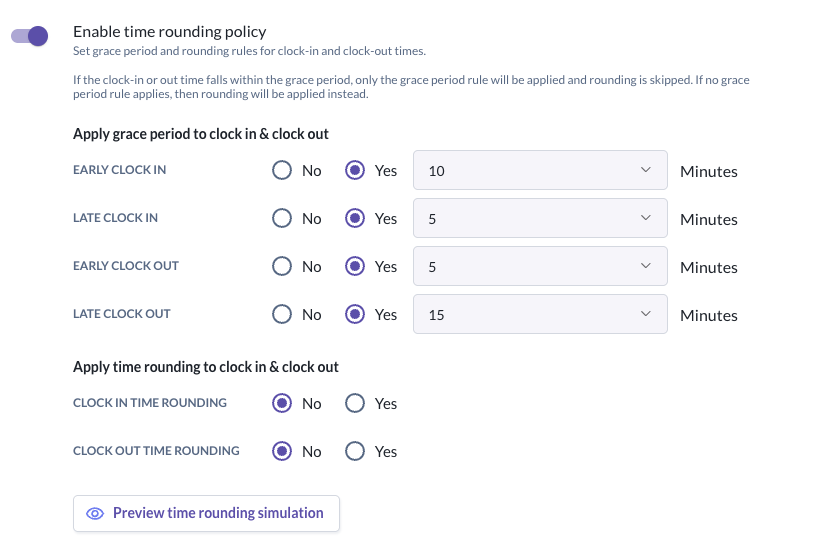Viewport: 830px width, 549px height.
Task: Enable Yes for Clock In Time Rounding
Action: [x=355, y=404]
